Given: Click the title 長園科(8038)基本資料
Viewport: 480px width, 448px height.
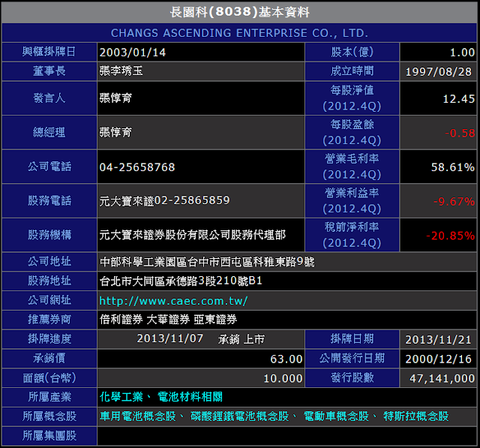Looking at the screenshot, I should click(240, 12).
